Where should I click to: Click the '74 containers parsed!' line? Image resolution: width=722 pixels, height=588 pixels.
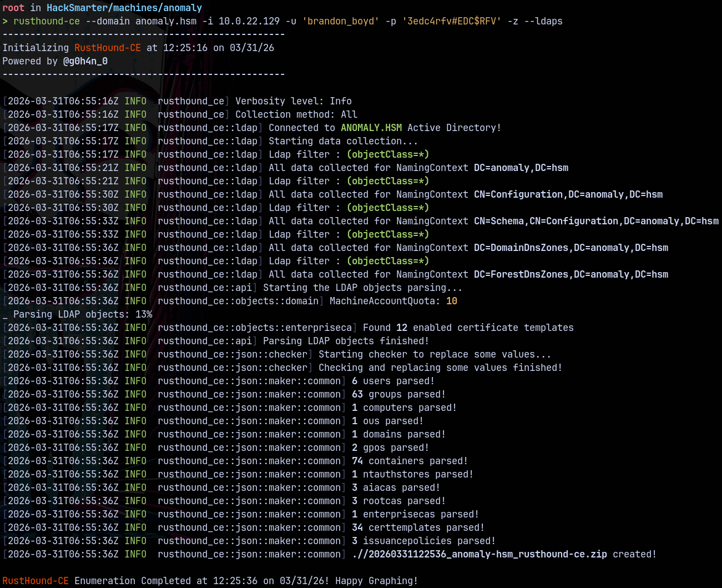[x=410, y=461]
